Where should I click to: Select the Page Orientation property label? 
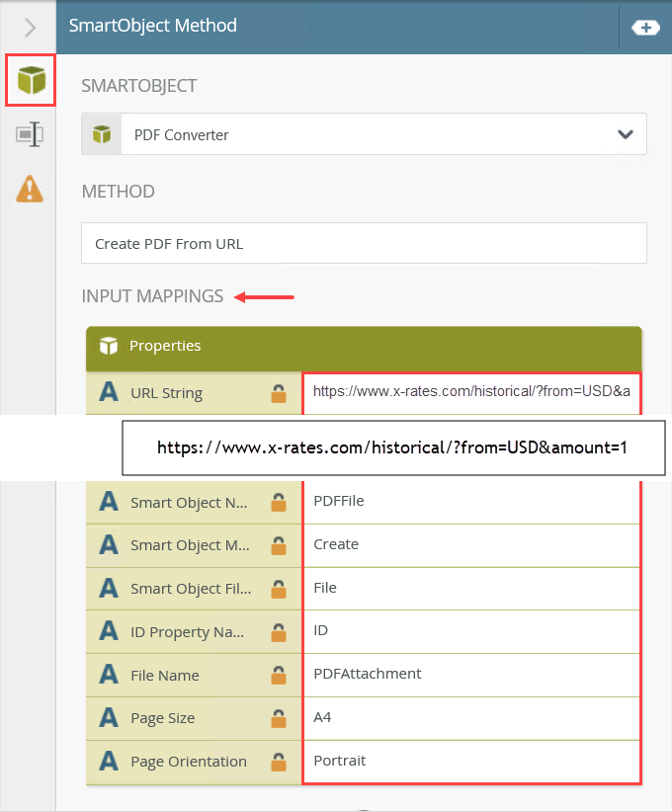click(189, 762)
